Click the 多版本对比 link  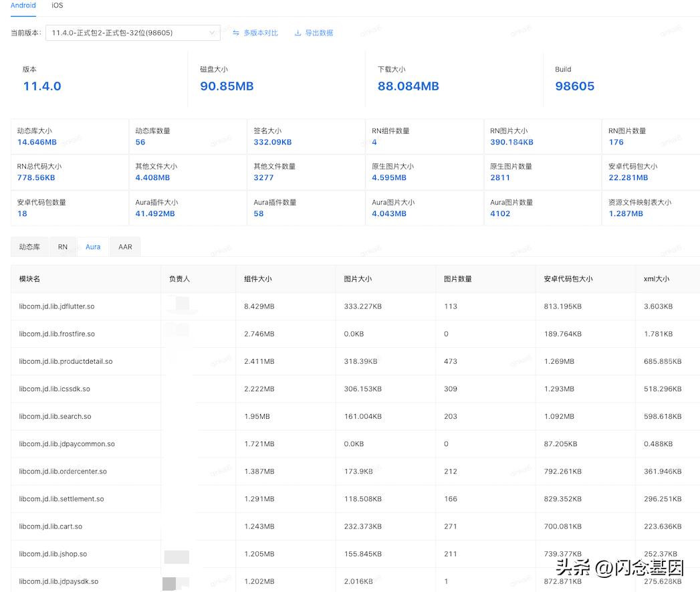tap(260, 32)
